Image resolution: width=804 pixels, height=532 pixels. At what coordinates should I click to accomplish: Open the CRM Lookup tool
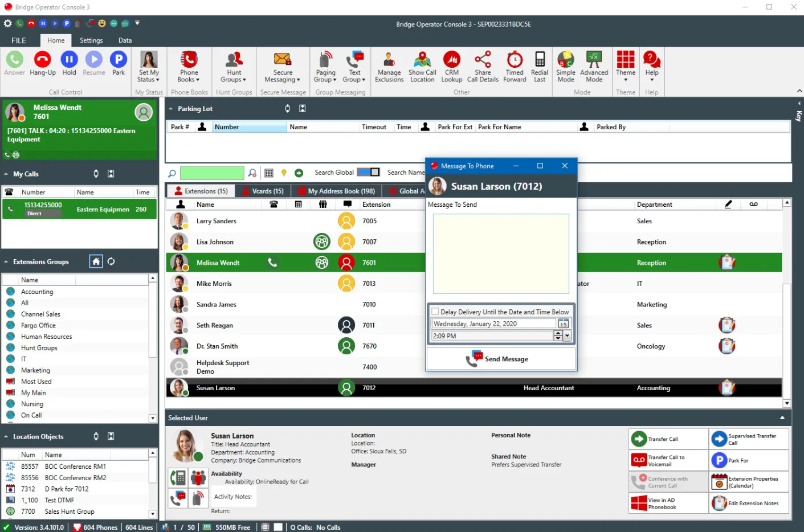(452, 66)
